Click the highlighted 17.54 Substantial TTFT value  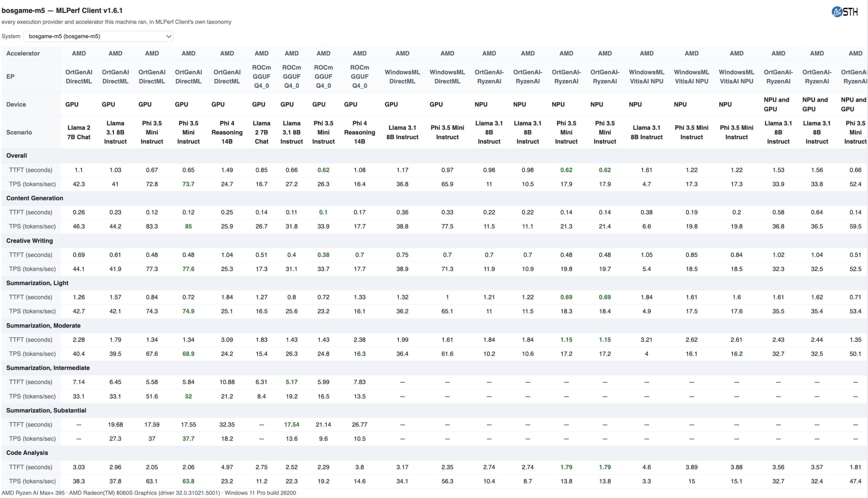point(291,424)
